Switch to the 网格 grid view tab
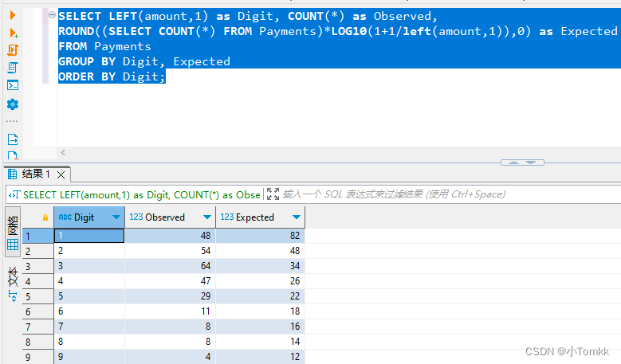Viewport: 621px width, 364px height. [x=13, y=233]
